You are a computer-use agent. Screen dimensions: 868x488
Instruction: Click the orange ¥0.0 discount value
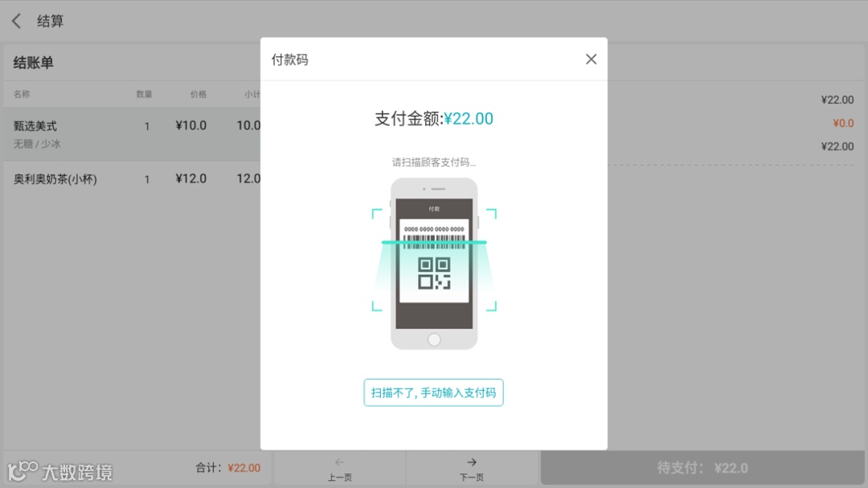tap(843, 123)
